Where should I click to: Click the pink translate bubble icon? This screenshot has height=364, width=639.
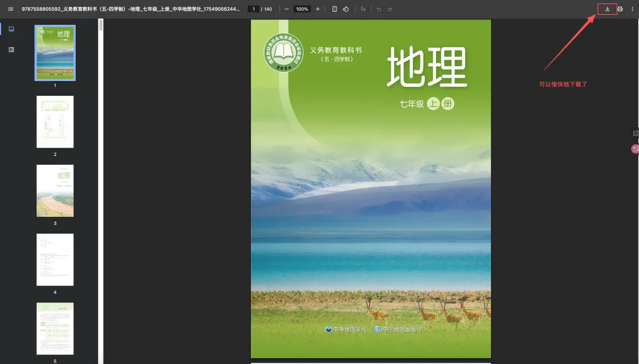[x=635, y=149]
